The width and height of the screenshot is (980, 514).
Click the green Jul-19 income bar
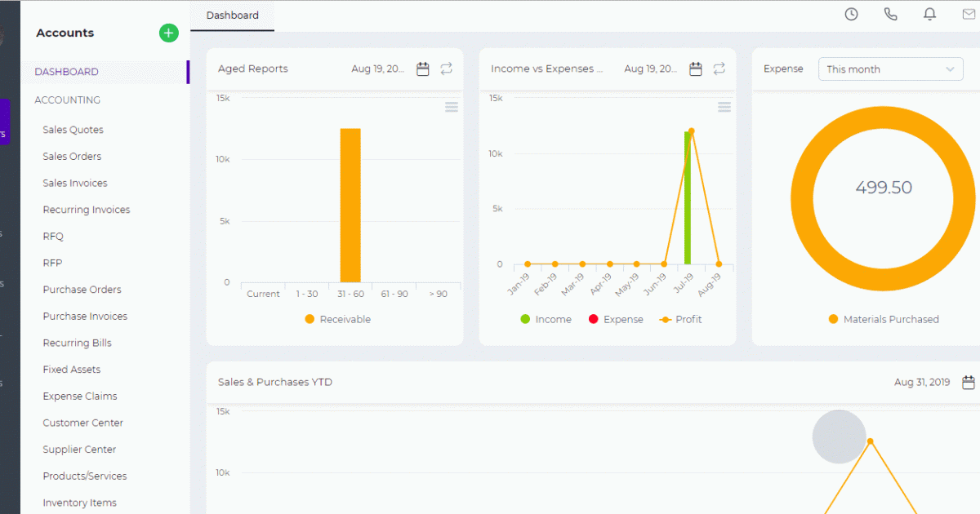click(x=688, y=198)
